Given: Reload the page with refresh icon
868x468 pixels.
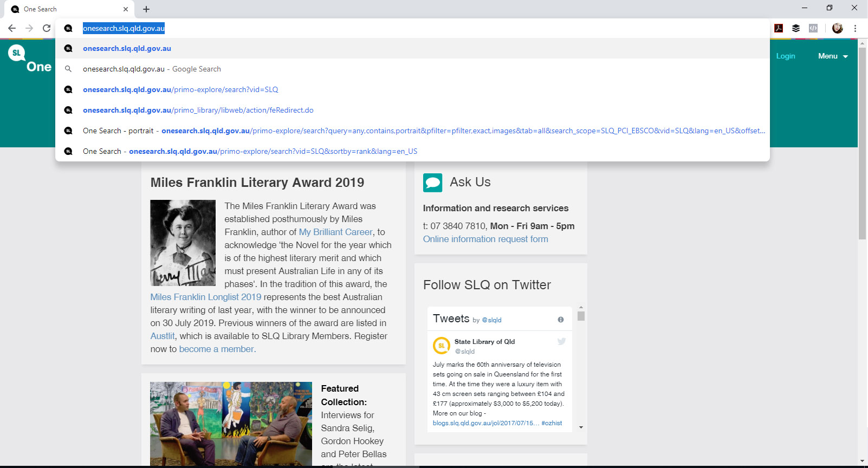Looking at the screenshot, I should [x=47, y=28].
